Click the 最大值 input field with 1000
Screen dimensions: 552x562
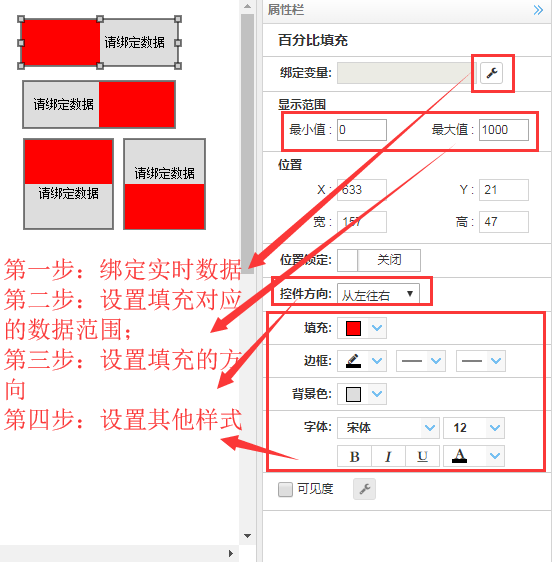(x=504, y=130)
